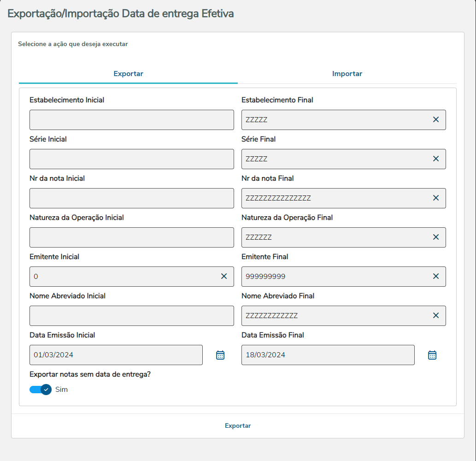This screenshot has width=476, height=461.
Task: Open calendar for Data Emissão Final
Action: point(432,355)
